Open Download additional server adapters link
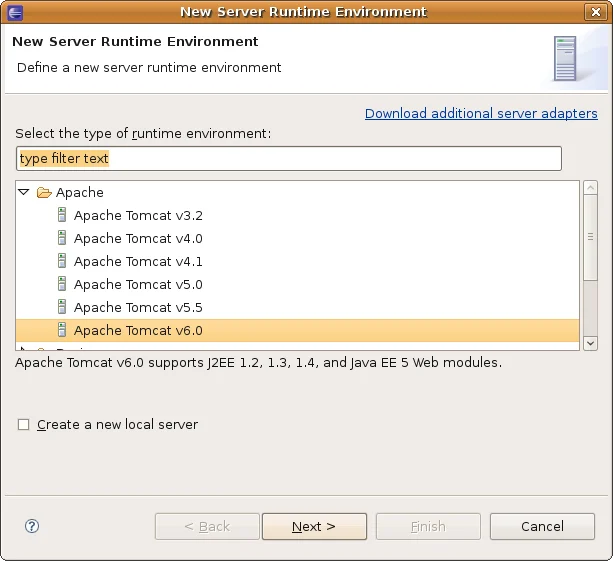613x561 pixels. coord(481,113)
